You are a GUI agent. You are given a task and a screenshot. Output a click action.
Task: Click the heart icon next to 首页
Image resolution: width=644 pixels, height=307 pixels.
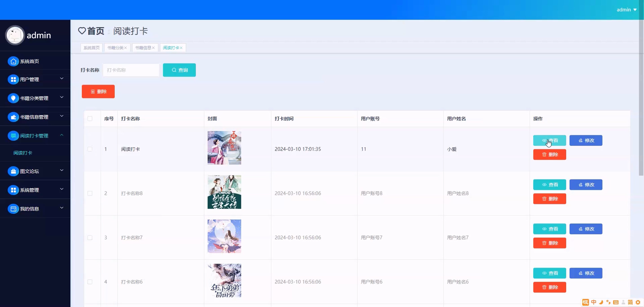pos(82,31)
